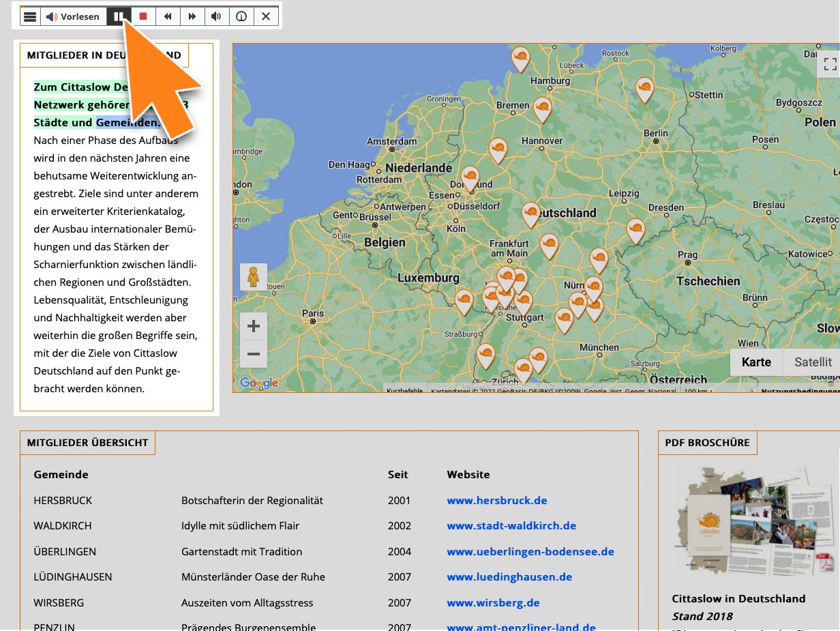
Task: Click the Seit column header
Action: 398,475
